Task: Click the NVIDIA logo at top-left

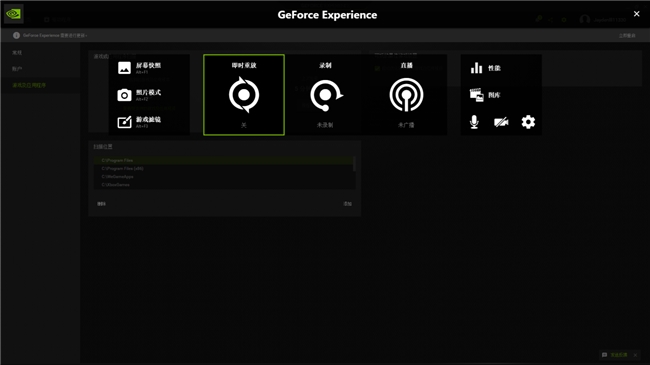Action: coord(14,14)
